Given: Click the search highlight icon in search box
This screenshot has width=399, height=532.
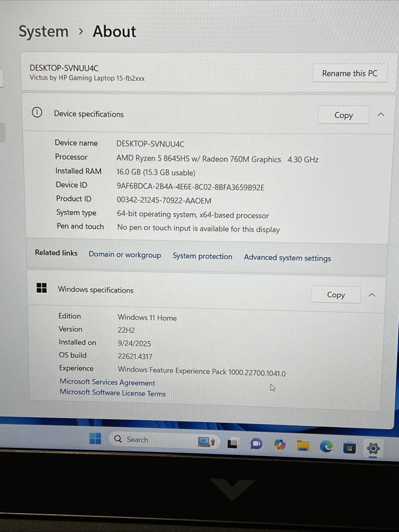Looking at the screenshot, I should click(x=207, y=442).
